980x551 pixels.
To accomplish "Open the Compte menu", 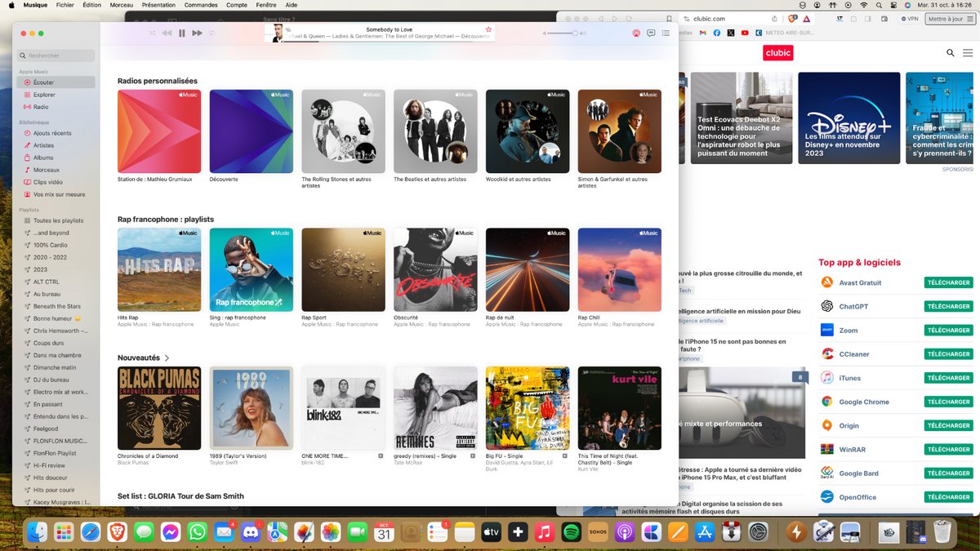I will coord(237,5).
